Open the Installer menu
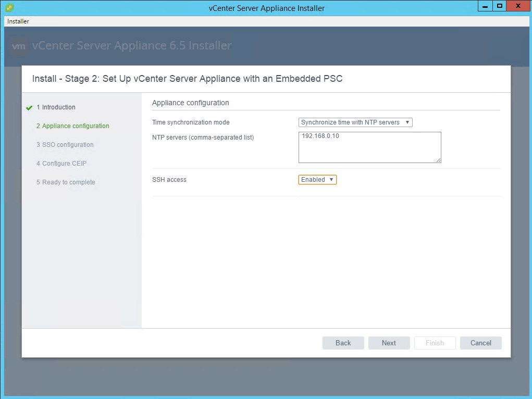 (x=18, y=21)
